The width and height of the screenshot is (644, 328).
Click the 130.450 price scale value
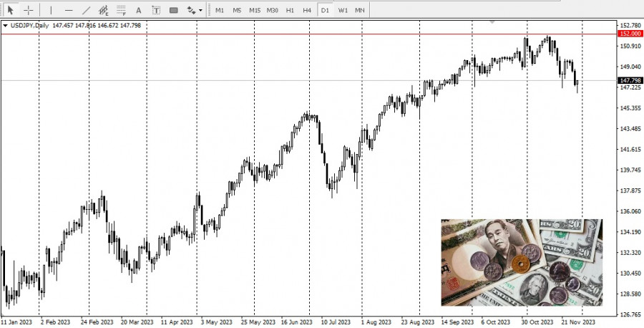point(630,274)
